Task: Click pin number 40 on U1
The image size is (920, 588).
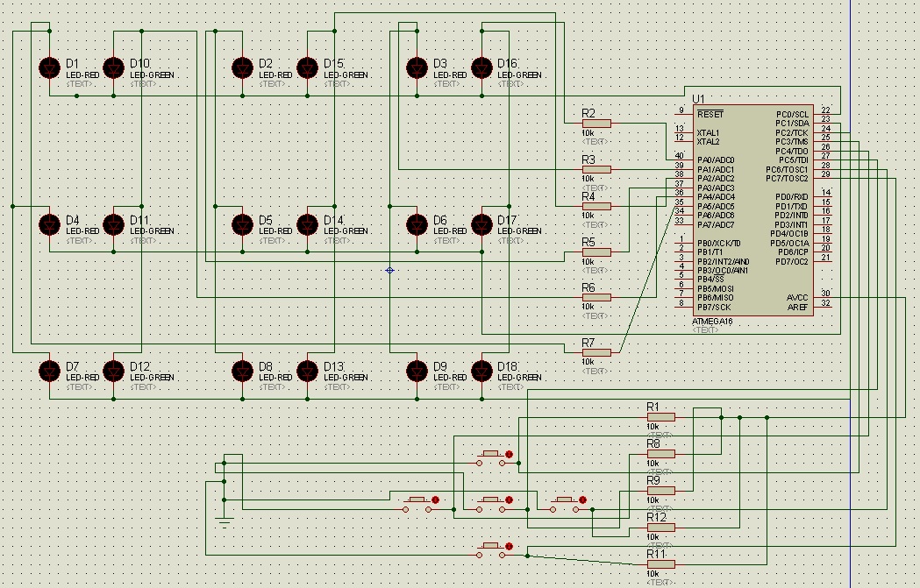Action: pos(680,156)
